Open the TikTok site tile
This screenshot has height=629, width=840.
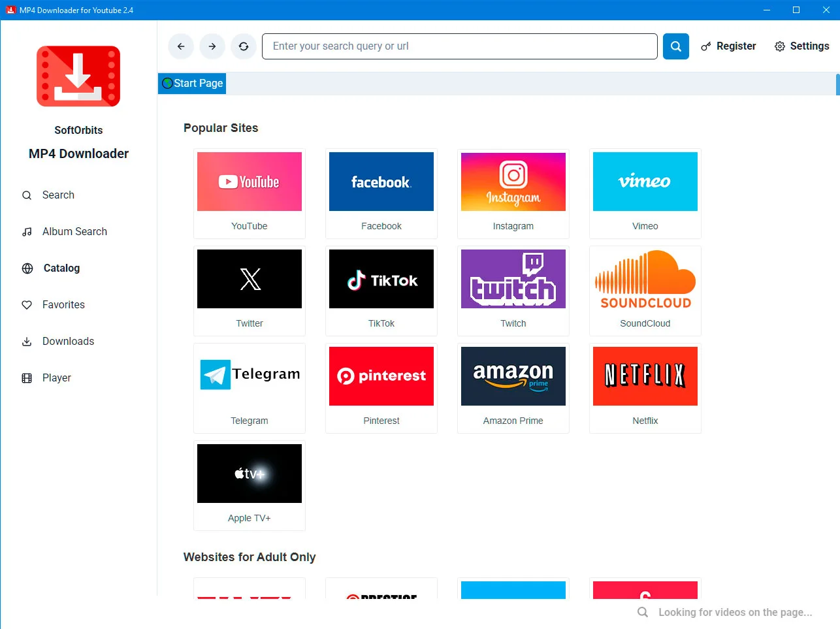click(x=381, y=279)
